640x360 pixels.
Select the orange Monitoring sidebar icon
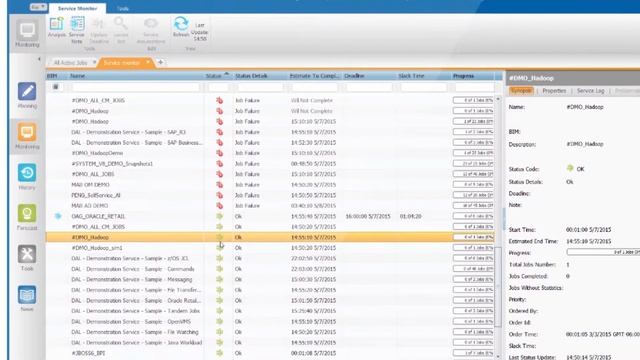(x=27, y=132)
